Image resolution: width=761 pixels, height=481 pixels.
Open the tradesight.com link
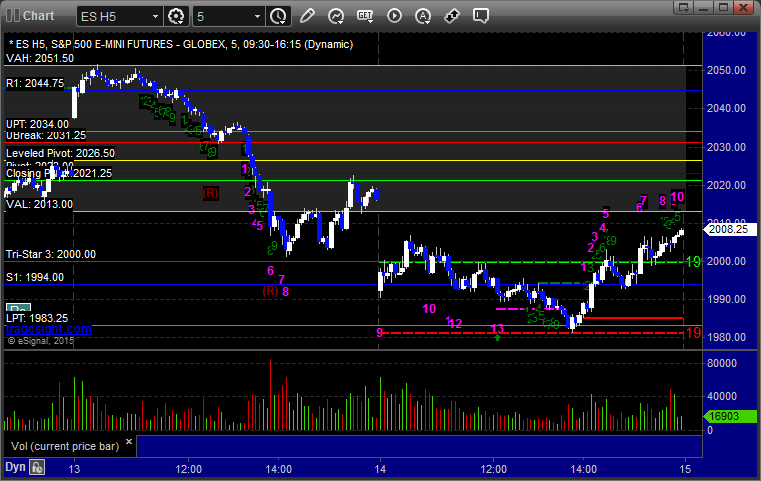[x=48, y=329]
